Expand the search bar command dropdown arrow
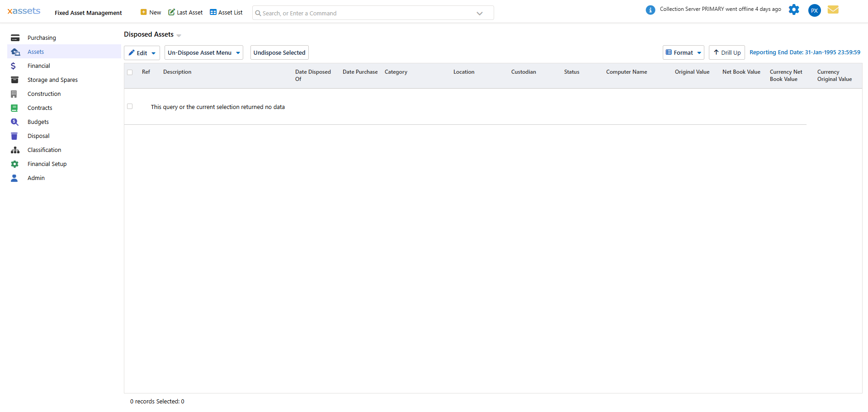Screen dimensions: 868x412 (480, 13)
